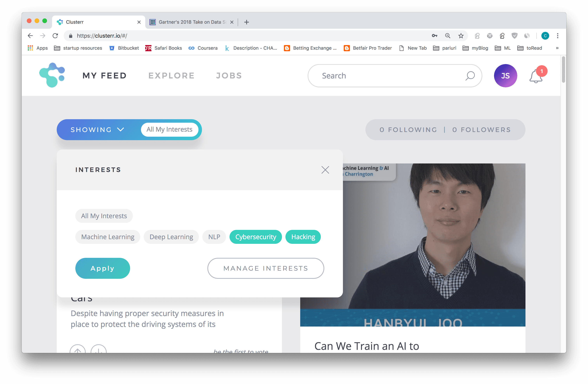Go forward in browser history

(43, 36)
